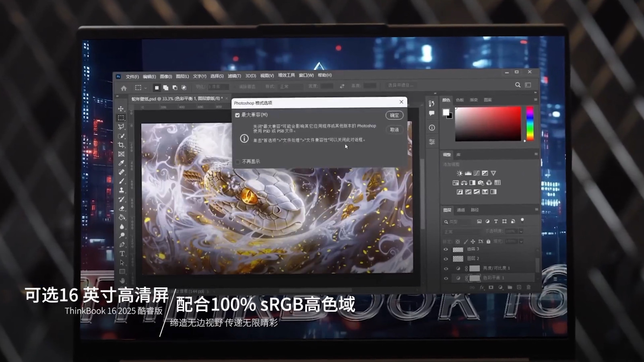Open the 窗口(W) menu
Viewport: 644px width, 362px height.
306,75
